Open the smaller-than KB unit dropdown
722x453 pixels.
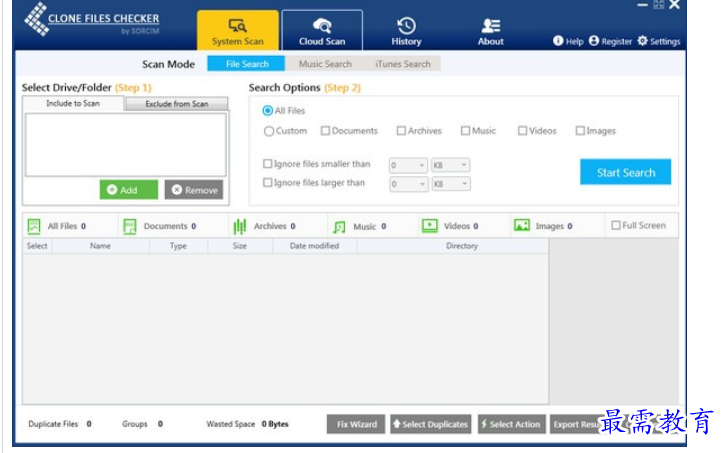click(x=450, y=165)
